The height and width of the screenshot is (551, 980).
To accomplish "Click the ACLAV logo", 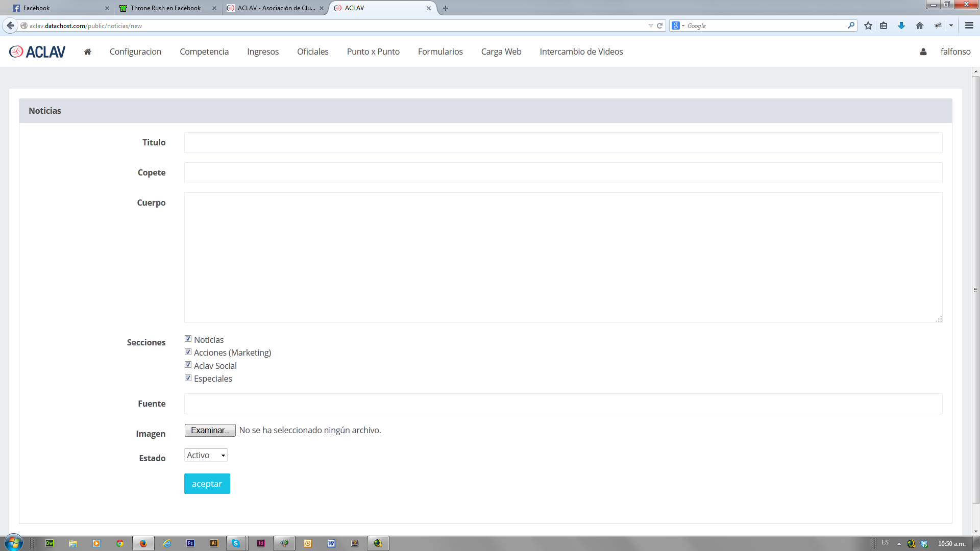I will click(38, 52).
